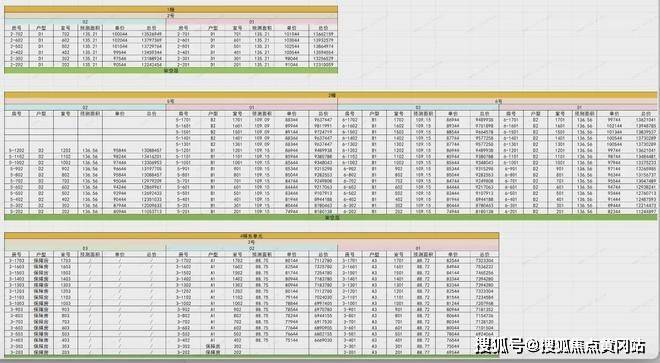Click the blue 02 header in 1幢
Screen dimensions: 660x363
click(x=85, y=21)
